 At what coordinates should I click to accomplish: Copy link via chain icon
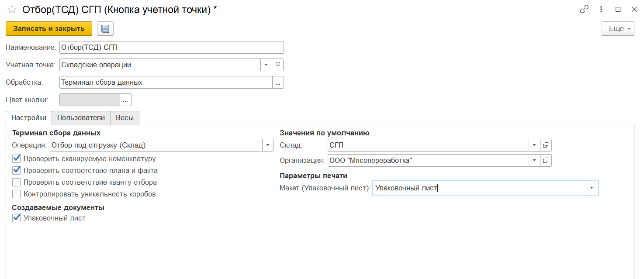pyautogui.click(x=584, y=9)
